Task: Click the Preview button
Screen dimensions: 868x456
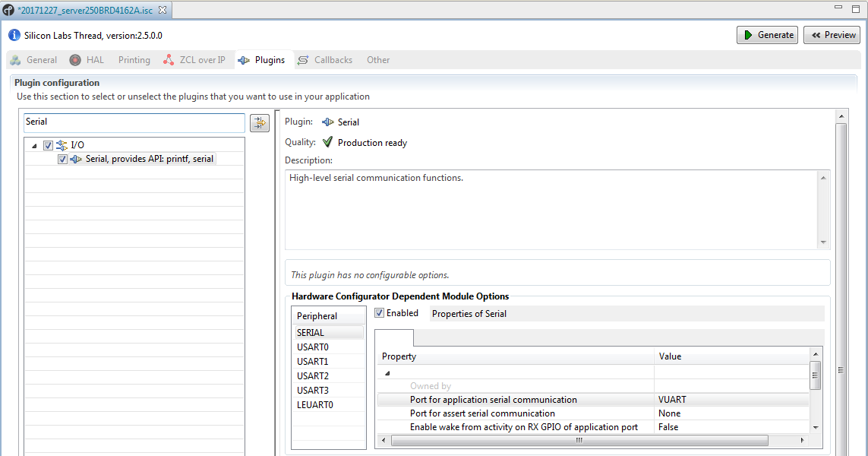Action: tap(832, 35)
